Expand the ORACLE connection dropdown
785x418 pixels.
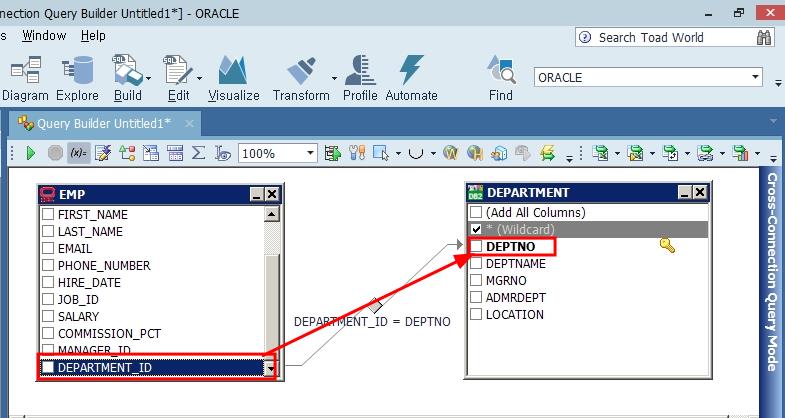(x=753, y=77)
